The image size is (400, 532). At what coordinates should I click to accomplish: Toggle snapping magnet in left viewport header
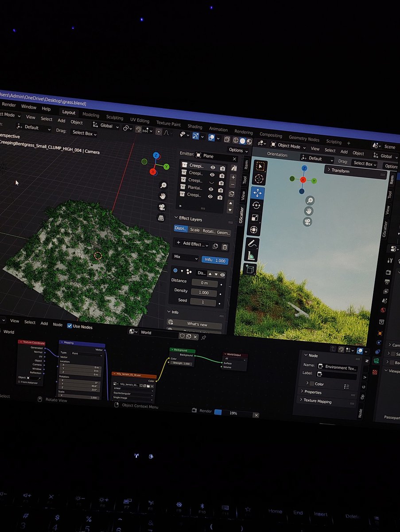pos(138,129)
